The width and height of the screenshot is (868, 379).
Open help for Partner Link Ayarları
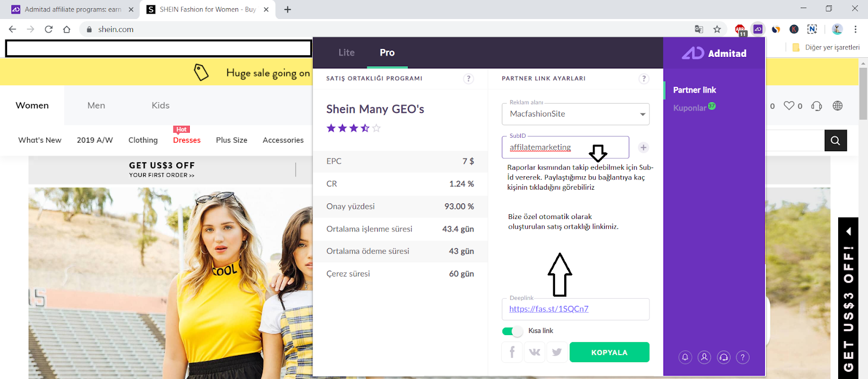coord(644,79)
